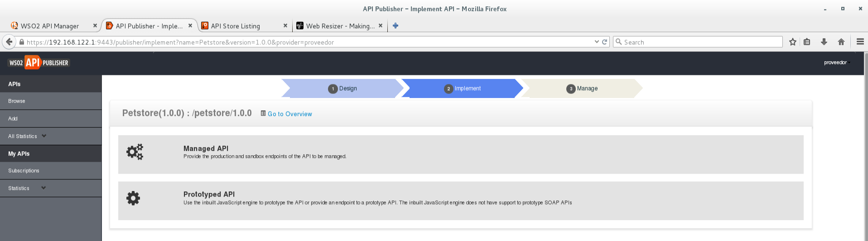
Task: Open the URL history dropdown arrow
Action: click(x=597, y=42)
